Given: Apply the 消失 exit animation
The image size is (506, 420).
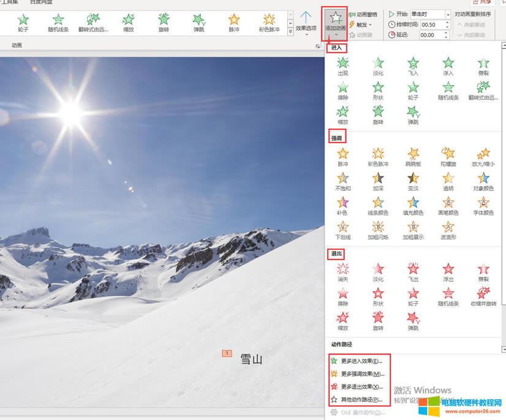Looking at the screenshot, I should (343, 272).
